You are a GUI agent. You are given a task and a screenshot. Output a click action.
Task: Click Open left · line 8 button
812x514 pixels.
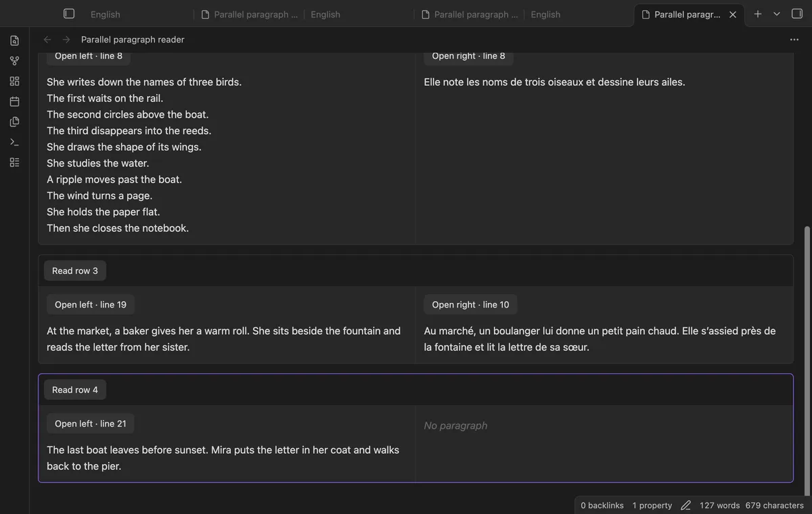pos(89,56)
